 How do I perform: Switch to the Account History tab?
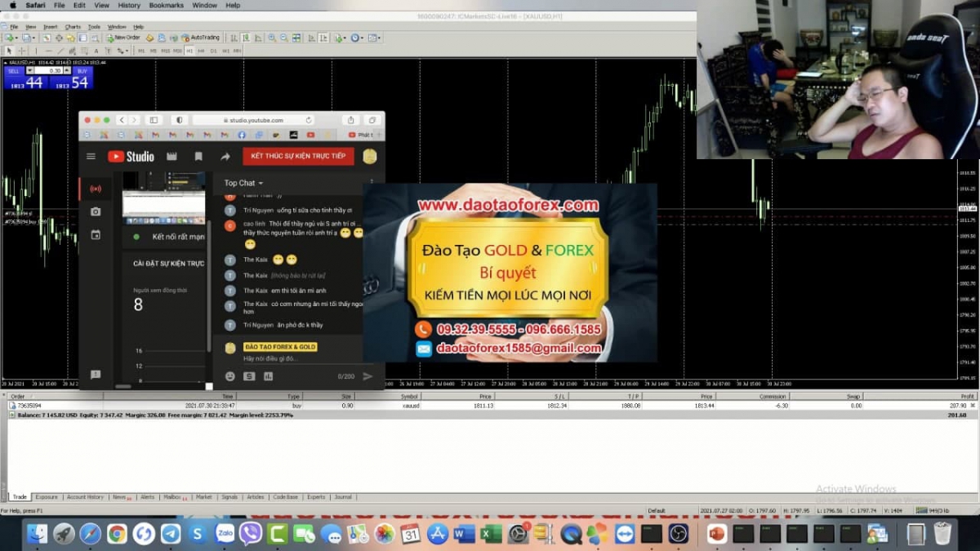[x=85, y=496]
